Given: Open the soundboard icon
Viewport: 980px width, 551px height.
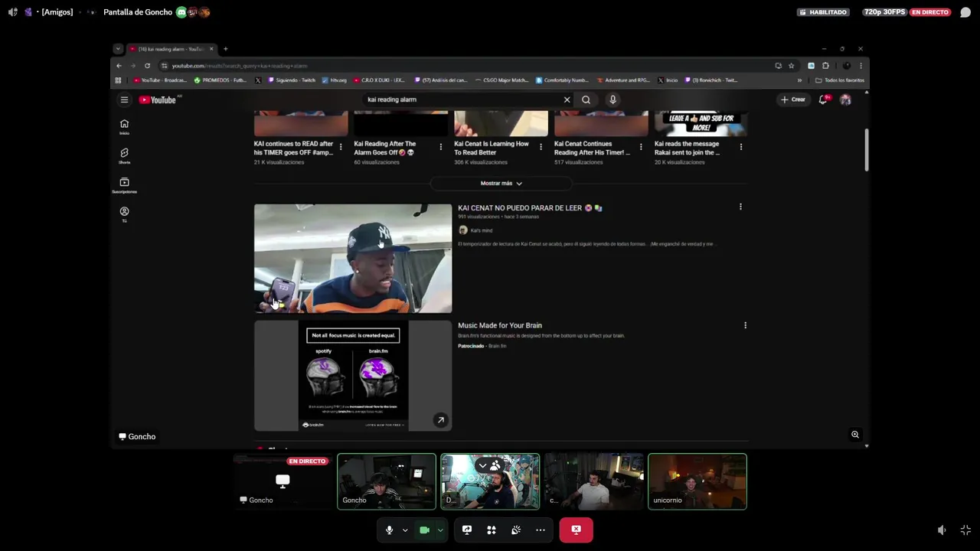Looking at the screenshot, I should [516, 530].
